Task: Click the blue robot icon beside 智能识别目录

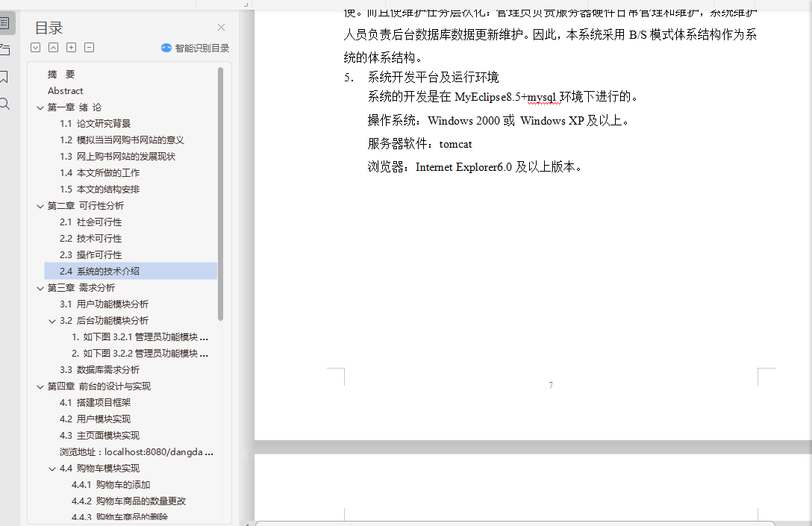Action: click(x=166, y=48)
